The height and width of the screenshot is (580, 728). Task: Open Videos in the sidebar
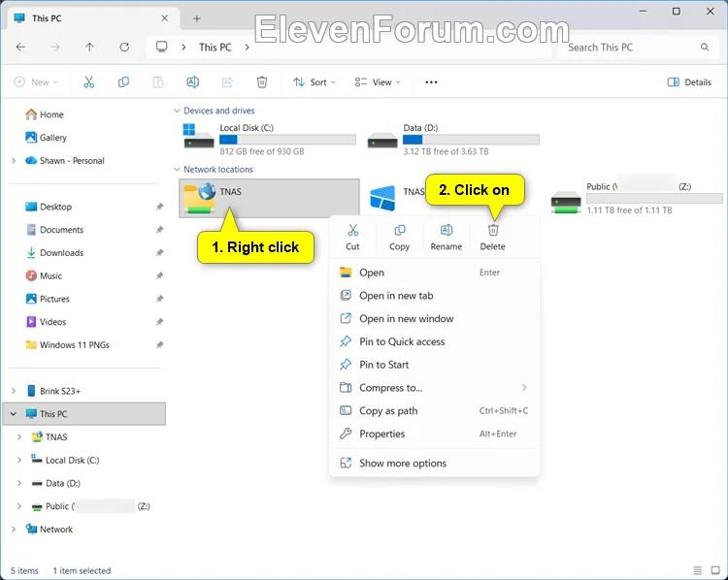(x=46, y=322)
